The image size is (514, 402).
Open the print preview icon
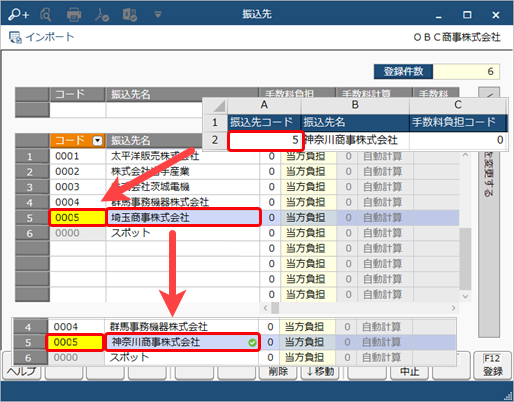(x=46, y=15)
